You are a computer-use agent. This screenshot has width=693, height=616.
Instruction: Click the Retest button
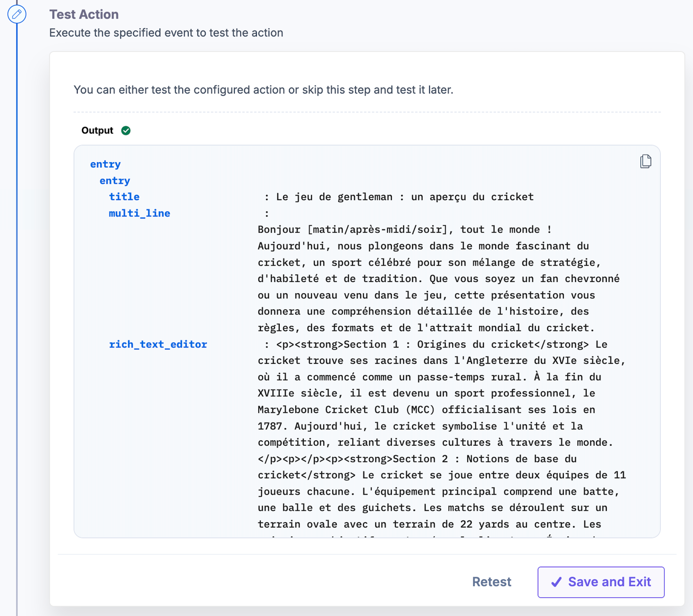492,582
